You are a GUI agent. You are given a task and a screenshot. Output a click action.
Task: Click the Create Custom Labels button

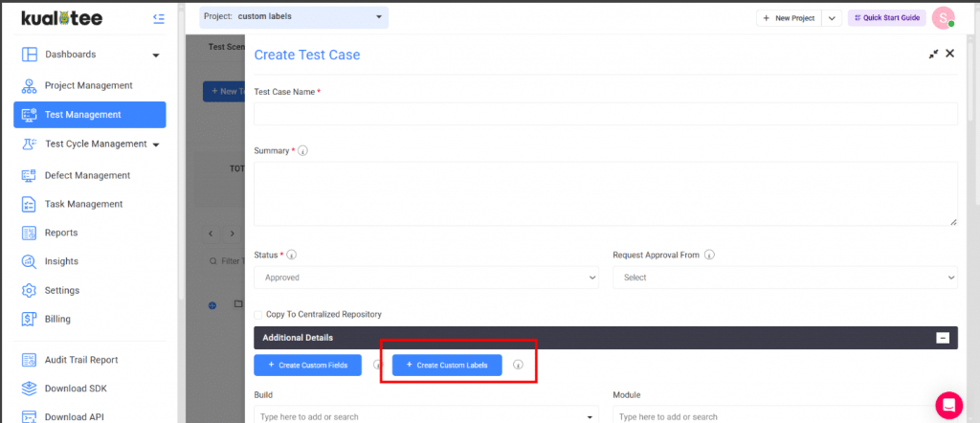tap(447, 365)
